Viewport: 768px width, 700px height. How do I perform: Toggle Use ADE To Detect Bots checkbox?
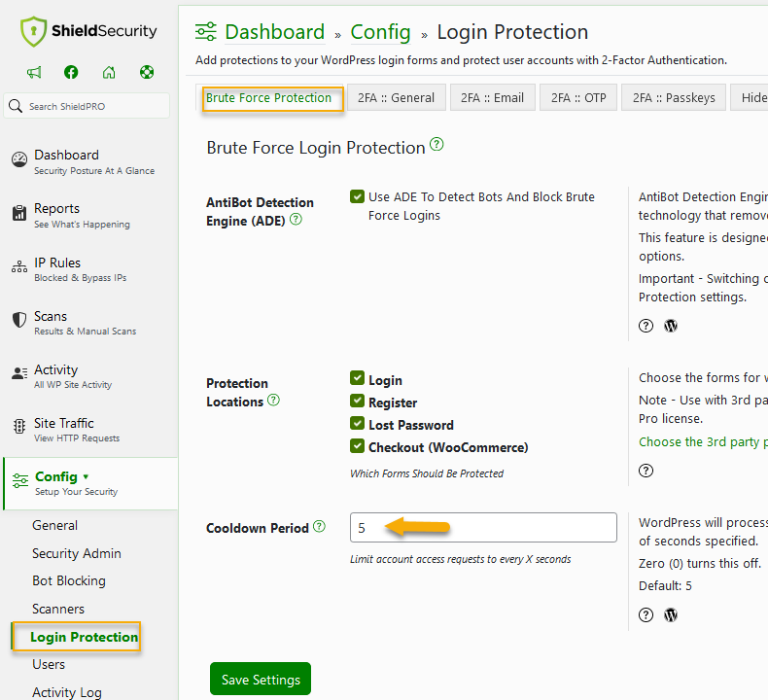(357, 196)
